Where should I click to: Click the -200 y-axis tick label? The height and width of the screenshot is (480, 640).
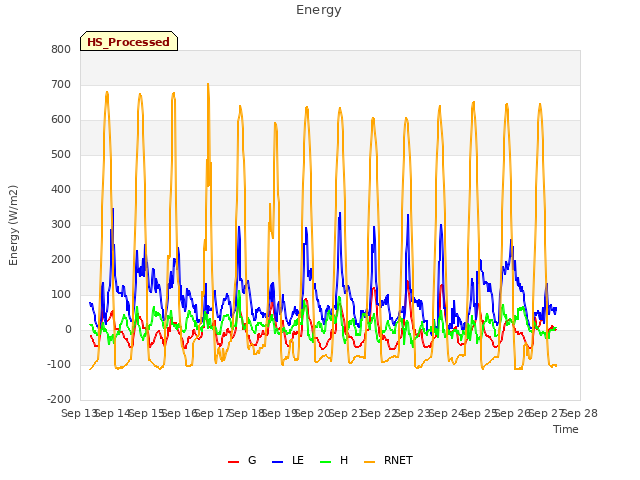[x=59, y=400]
